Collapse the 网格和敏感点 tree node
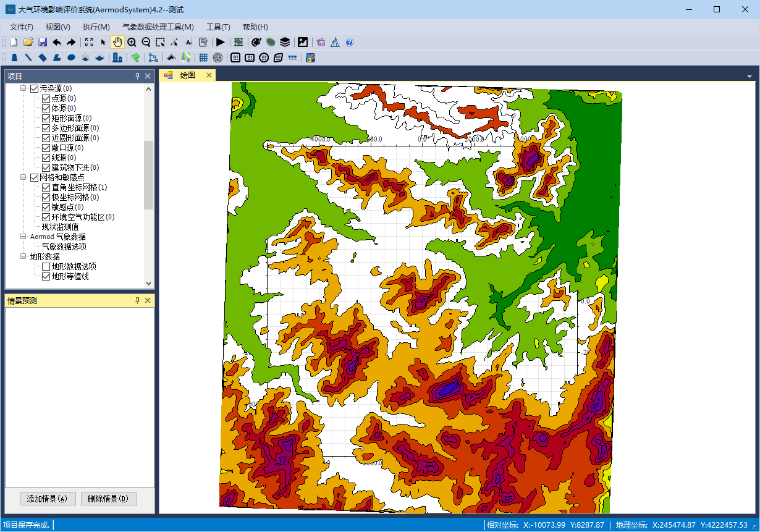 point(23,177)
